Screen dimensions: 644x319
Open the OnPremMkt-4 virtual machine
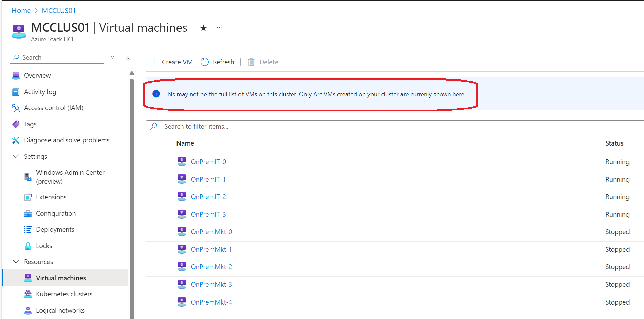point(211,302)
